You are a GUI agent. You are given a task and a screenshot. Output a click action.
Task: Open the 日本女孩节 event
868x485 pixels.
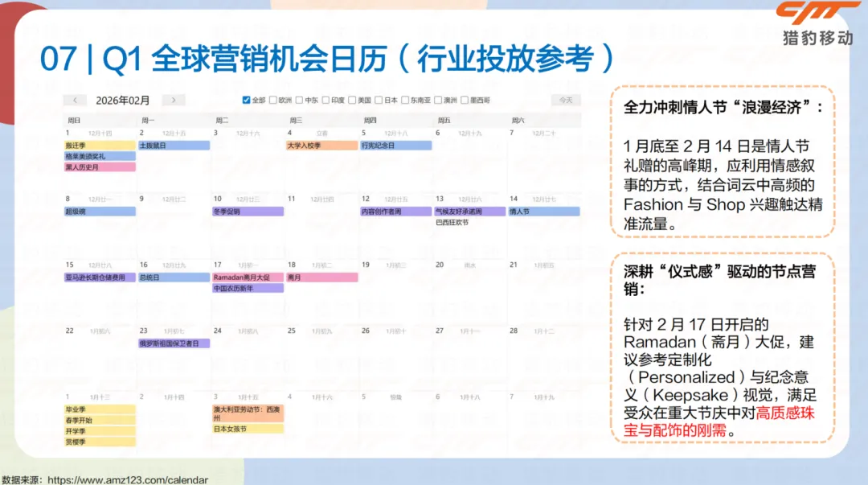point(248,429)
